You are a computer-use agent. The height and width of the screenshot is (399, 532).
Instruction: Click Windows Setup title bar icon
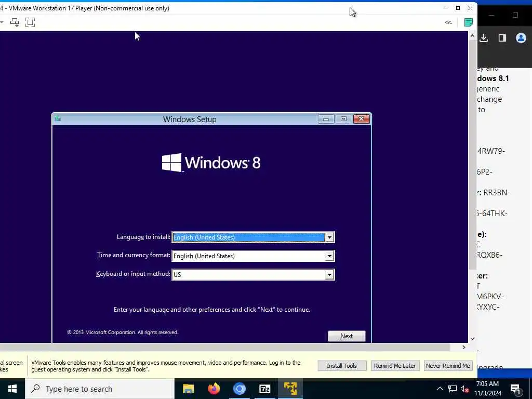(x=58, y=119)
